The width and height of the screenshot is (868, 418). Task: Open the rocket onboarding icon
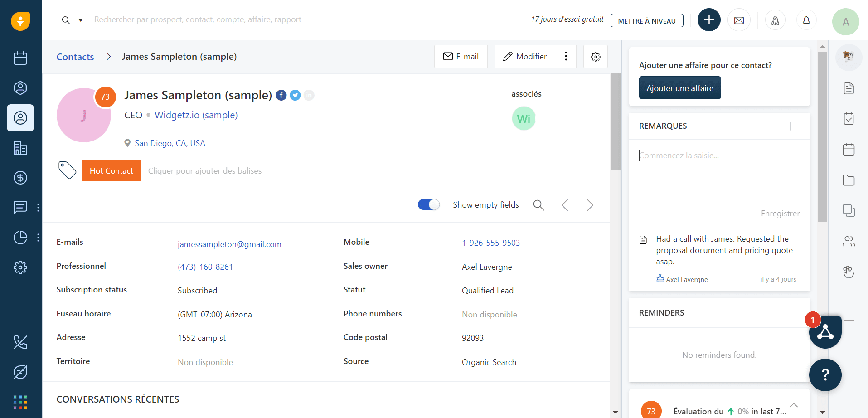tap(776, 20)
